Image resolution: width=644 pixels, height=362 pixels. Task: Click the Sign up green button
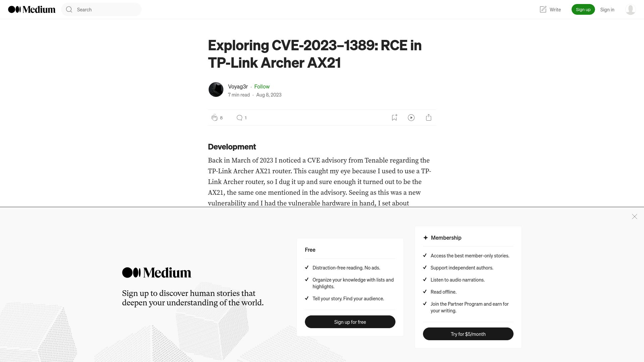pyautogui.click(x=583, y=9)
